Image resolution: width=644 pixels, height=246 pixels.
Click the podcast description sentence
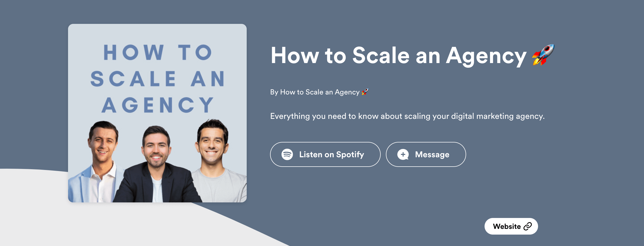click(407, 116)
